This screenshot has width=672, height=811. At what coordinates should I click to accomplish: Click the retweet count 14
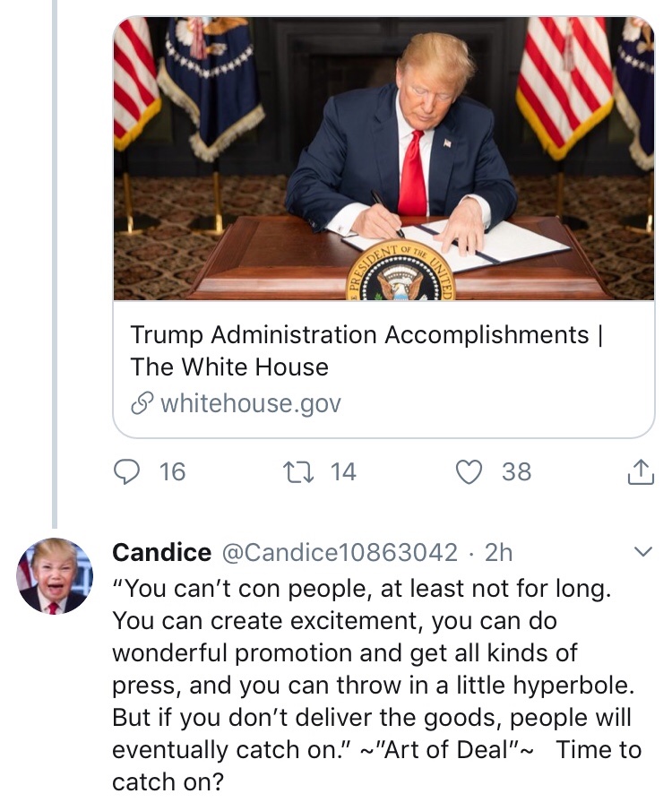click(343, 471)
